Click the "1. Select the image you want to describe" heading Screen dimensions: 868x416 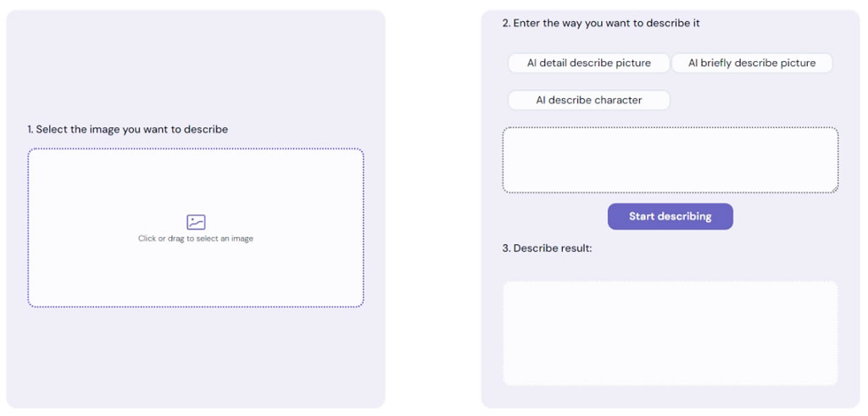tap(128, 130)
